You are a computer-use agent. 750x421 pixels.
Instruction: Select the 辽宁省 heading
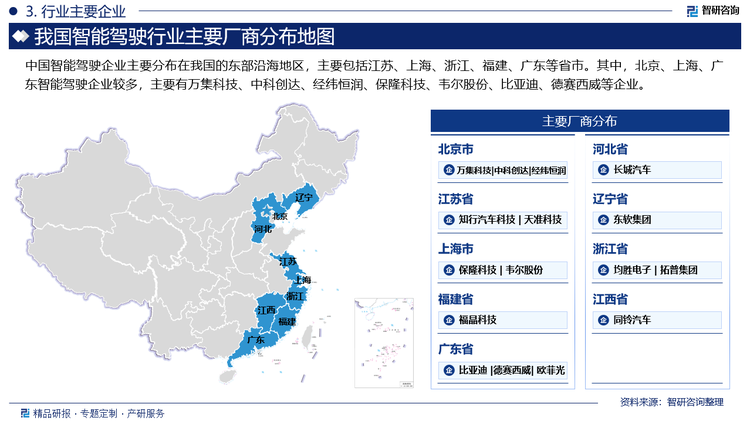pos(610,199)
